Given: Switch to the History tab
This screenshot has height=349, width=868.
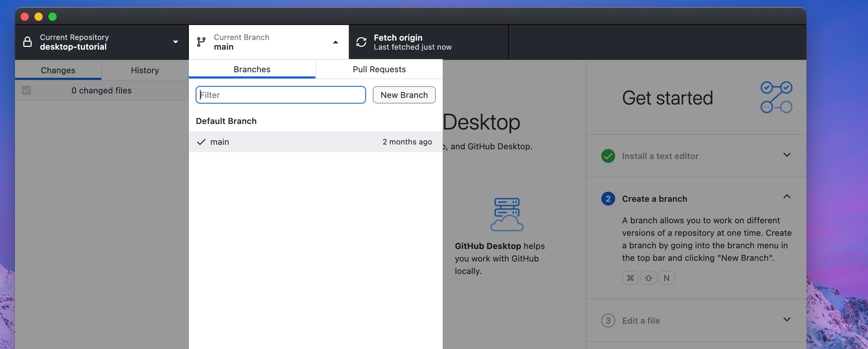Looking at the screenshot, I should tap(145, 70).
